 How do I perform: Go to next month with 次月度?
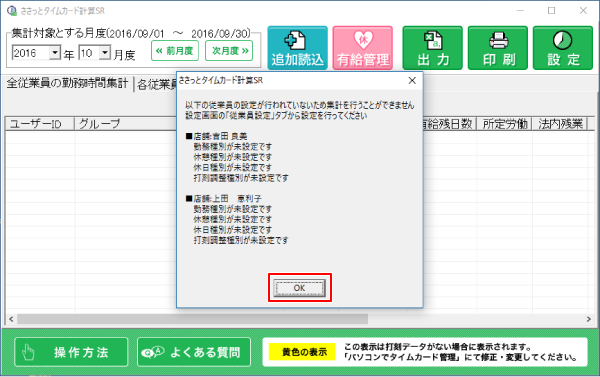pos(229,51)
